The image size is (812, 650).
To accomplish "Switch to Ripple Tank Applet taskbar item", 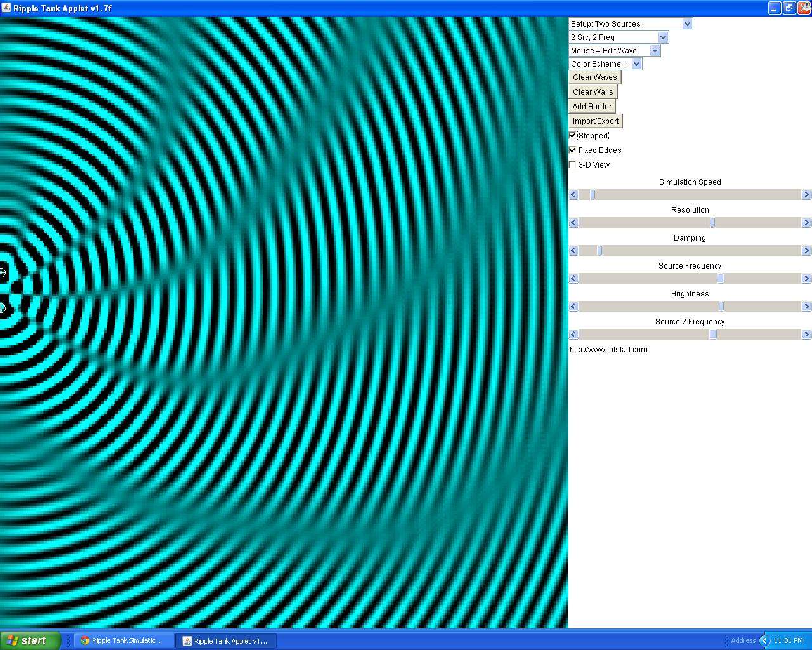I will pyautogui.click(x=225, y=641).
